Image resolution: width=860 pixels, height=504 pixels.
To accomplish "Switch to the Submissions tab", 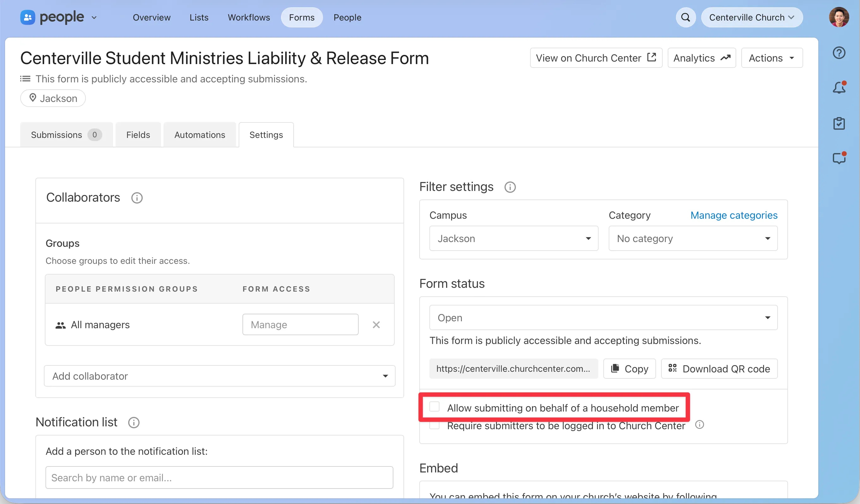I will tap(67, 135).
